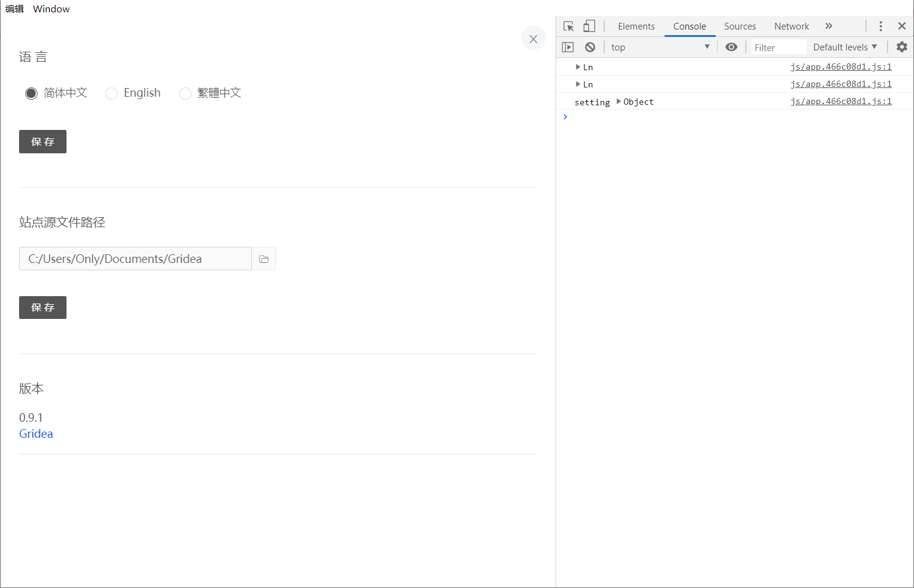Open the Window menu

pos(51,9)
